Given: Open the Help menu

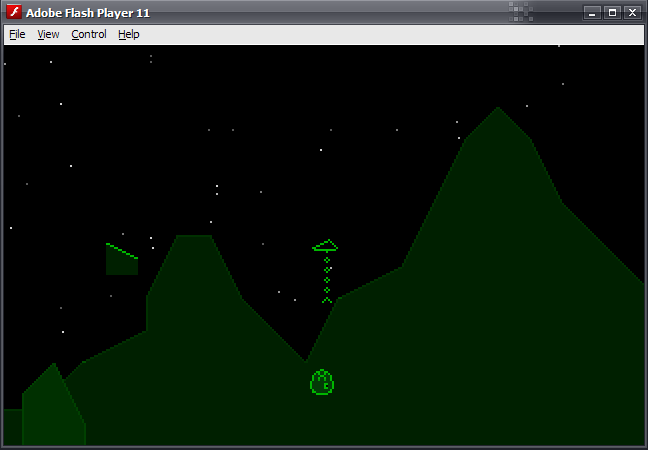Looking at the screenshot, I should (x=129, y=34).
